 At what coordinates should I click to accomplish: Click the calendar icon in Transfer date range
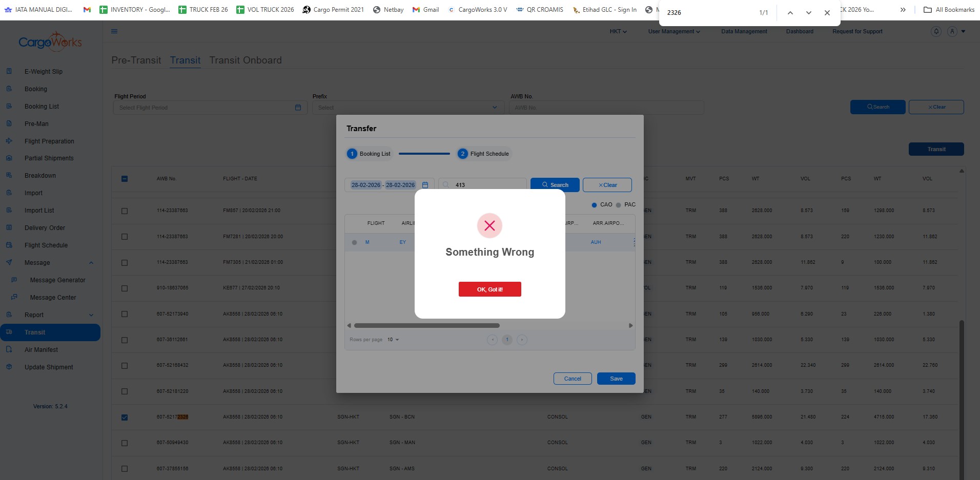425,185
